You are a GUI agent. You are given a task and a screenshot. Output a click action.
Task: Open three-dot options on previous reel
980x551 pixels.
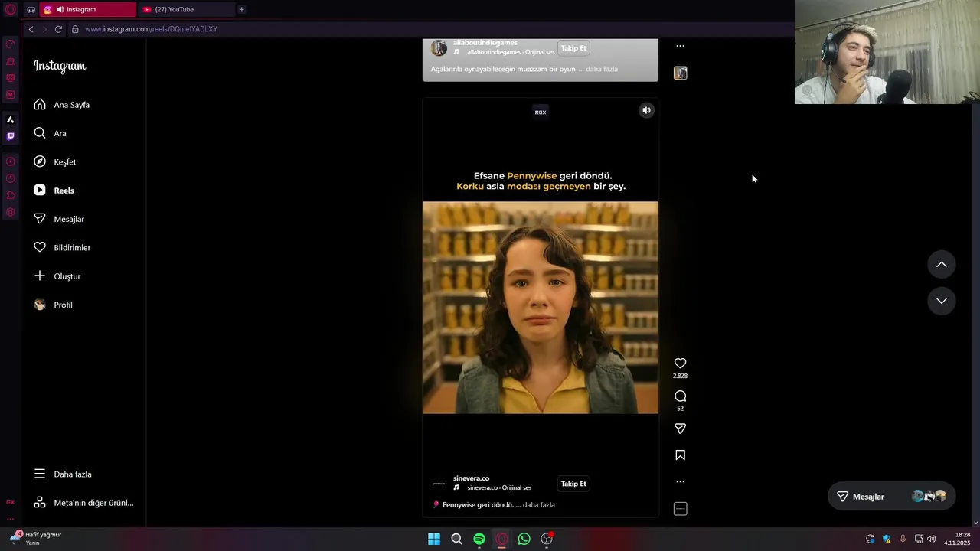[x=680, y=46]
